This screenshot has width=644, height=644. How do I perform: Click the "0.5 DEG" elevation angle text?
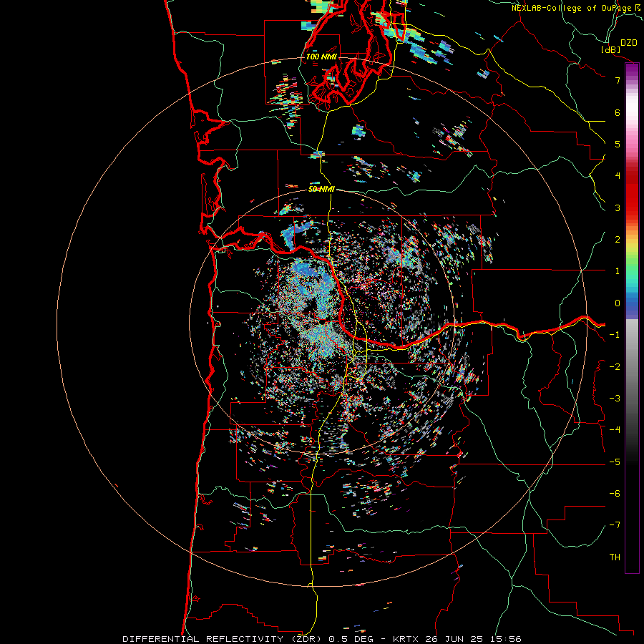[x=351, y=639]
